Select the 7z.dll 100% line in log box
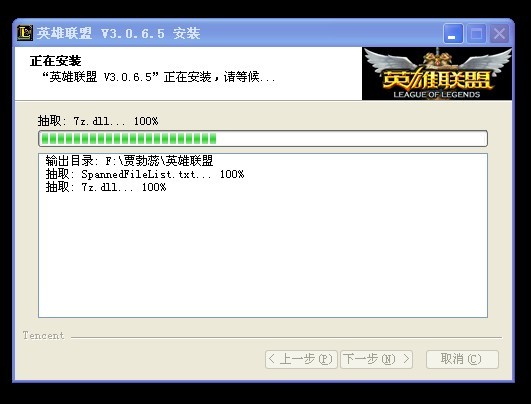The height and width of the screenshot is (404, 531). point(106,187)
